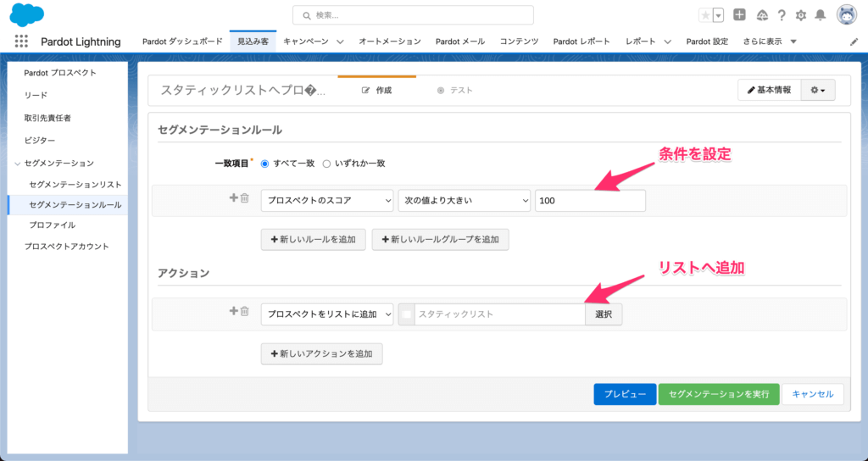The image size is (868, 461).
Task: Select the いずれか一致 radio button
Action: pyautogui.click(x=326, y=164)
